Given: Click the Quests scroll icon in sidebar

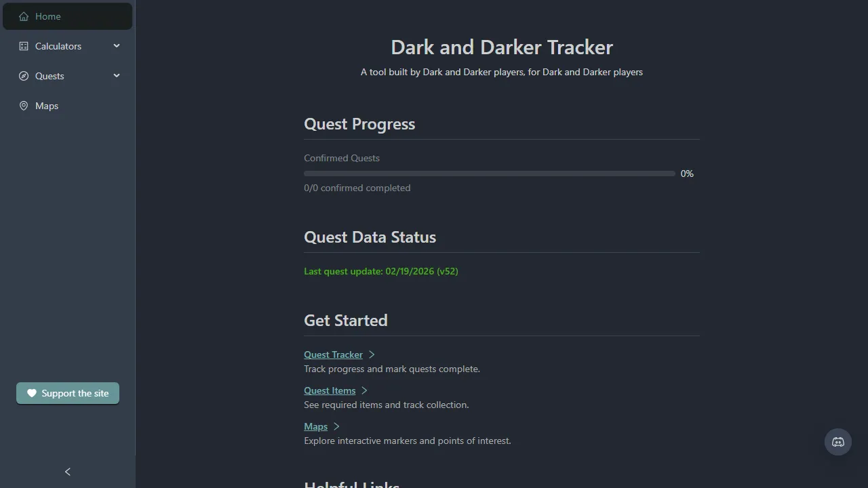Looking at the screenshot, I should click(x=22, y=75).
